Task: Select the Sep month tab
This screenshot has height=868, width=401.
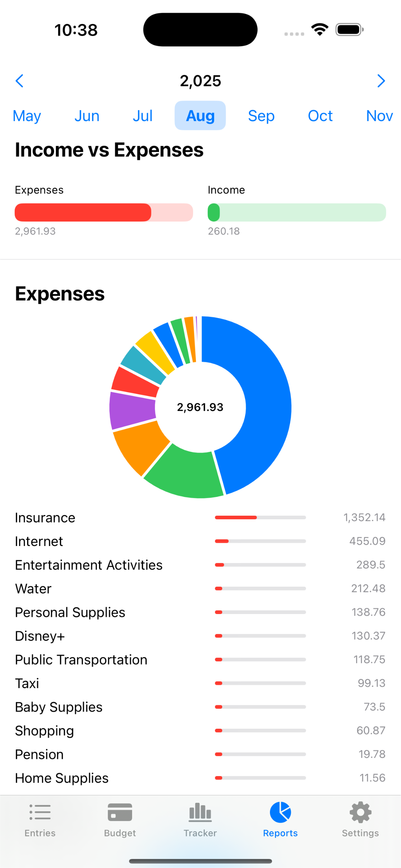Action: (x=261, y=116)
